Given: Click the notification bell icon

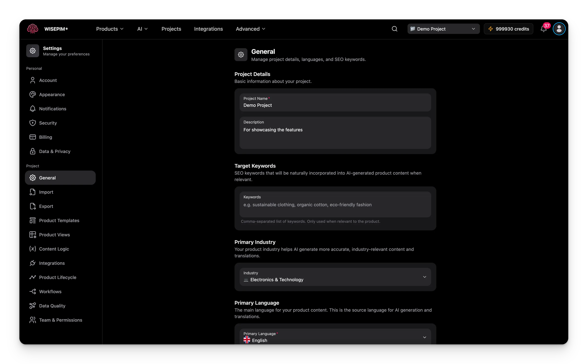Looking at the screenshot, I should 543,29.
